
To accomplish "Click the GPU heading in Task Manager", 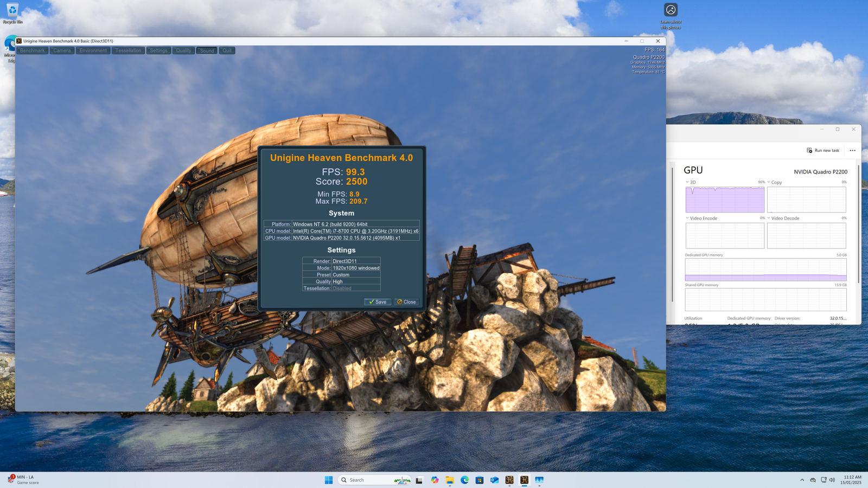I will tap(693, 170).
